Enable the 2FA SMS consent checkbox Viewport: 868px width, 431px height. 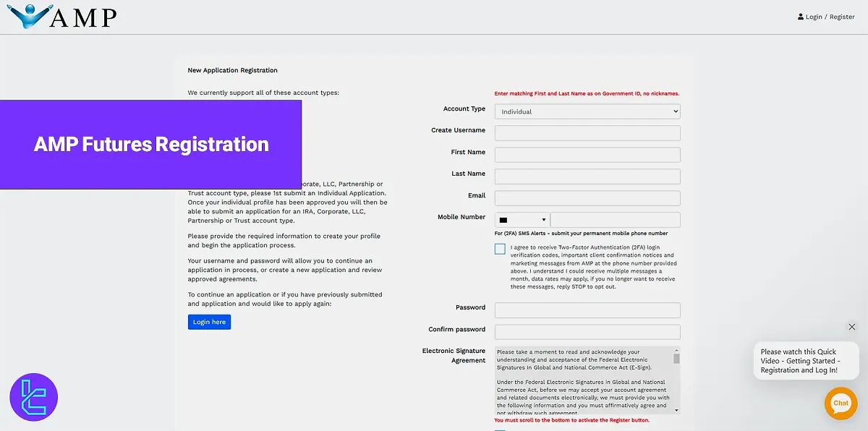500,248
